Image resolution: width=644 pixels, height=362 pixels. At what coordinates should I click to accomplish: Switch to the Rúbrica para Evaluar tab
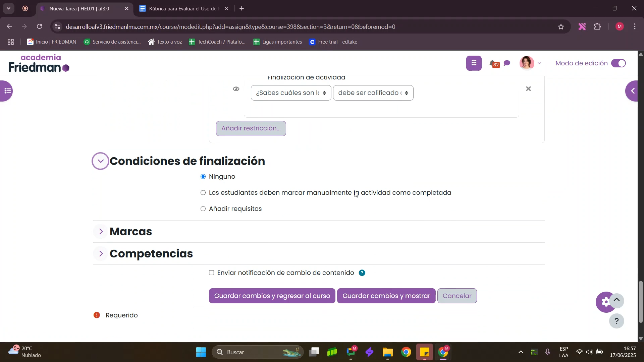183,9
